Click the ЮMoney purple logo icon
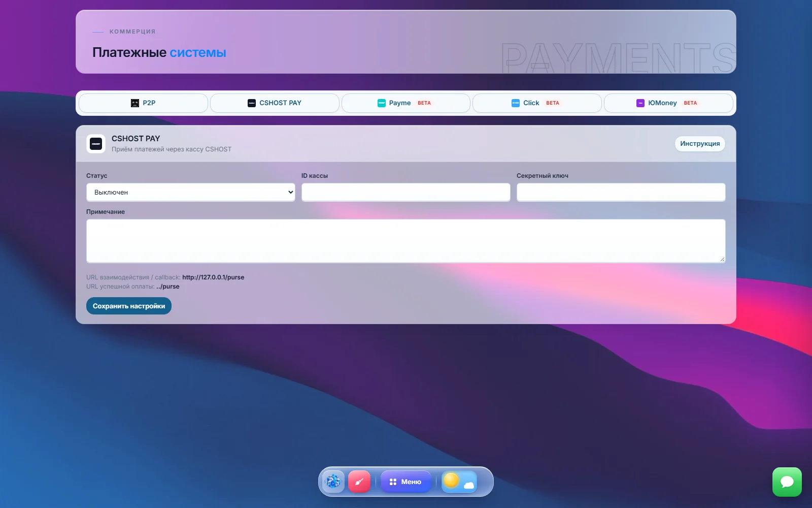 pos(640,103)
